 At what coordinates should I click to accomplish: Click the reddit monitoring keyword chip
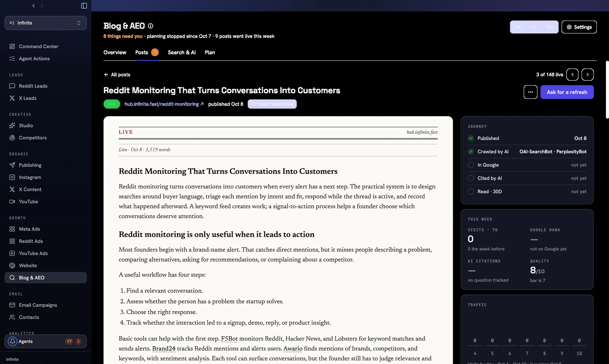click(x=272, y=104)
